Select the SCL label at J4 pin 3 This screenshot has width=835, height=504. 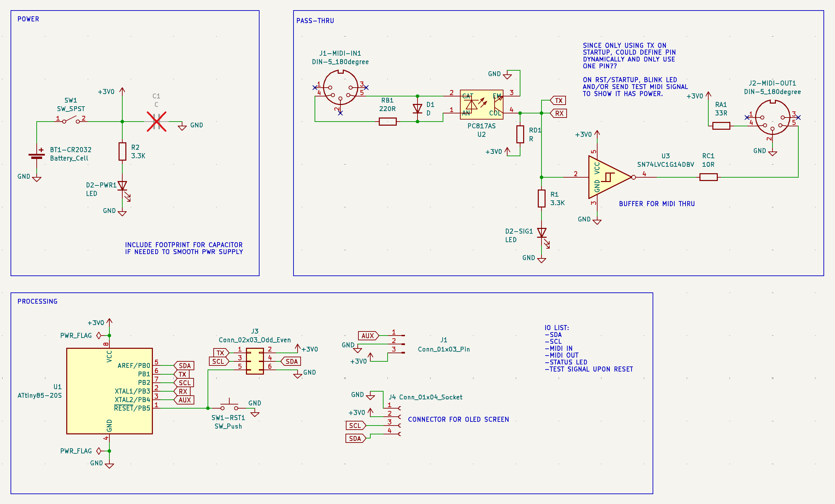tap(356, 426)
